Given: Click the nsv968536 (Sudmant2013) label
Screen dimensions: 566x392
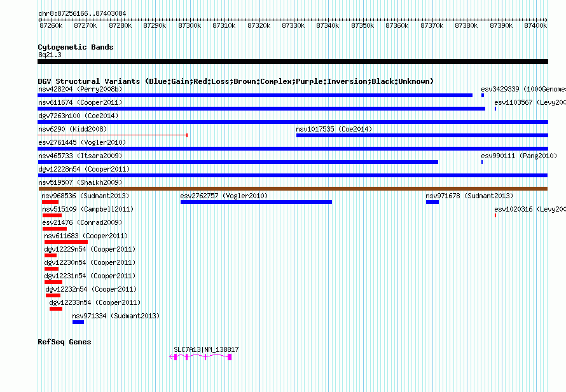Looking at the screenshot, I should (85, 196).
